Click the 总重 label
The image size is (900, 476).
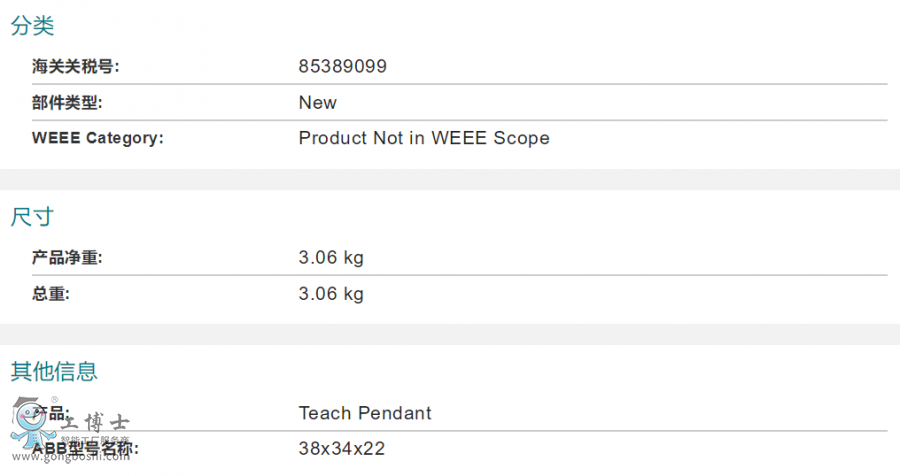click(x=51, y=294)
